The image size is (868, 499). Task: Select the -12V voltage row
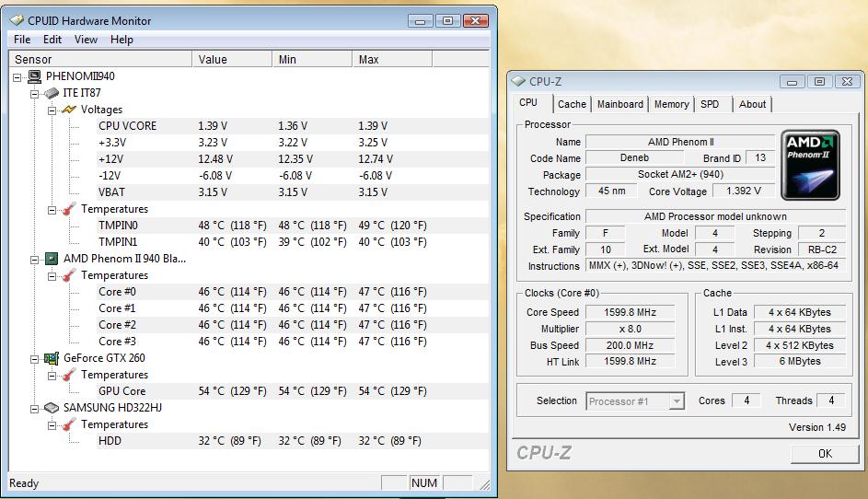pyautogui.click(x=293, y=176)
